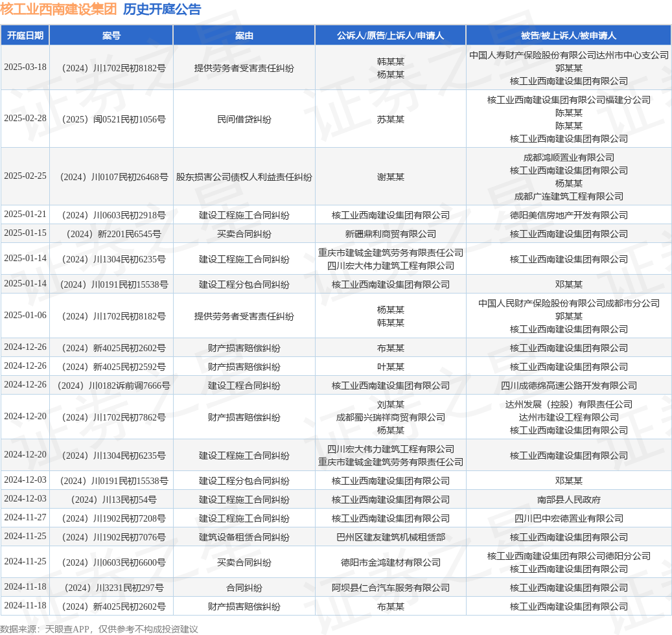Open case (2025)闽0521民初1056号
This screenshot has width=672, height=635.
pos(114,119)
